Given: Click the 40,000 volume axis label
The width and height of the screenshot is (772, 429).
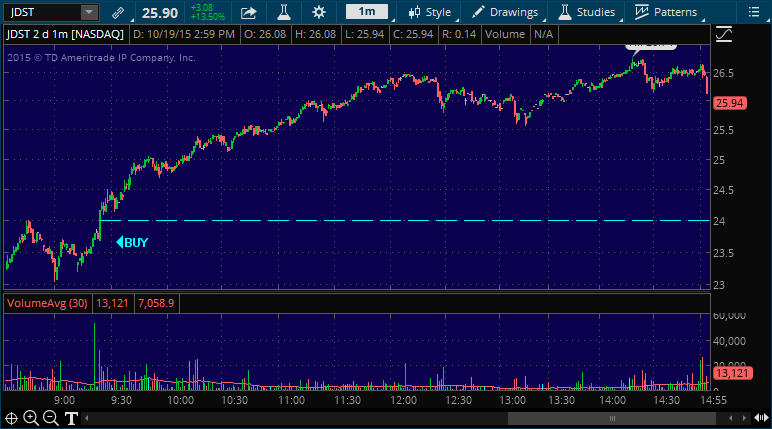Looking at the screenshot, I should pyautogui.click(x=729, y=341).
